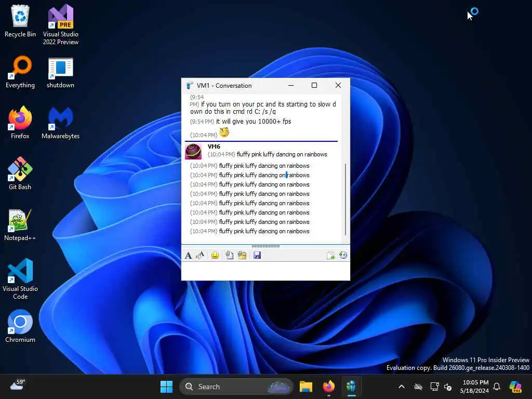Click the VM6 user avatar
Screen dimensions: 532x399
click(x=193, y=151)
